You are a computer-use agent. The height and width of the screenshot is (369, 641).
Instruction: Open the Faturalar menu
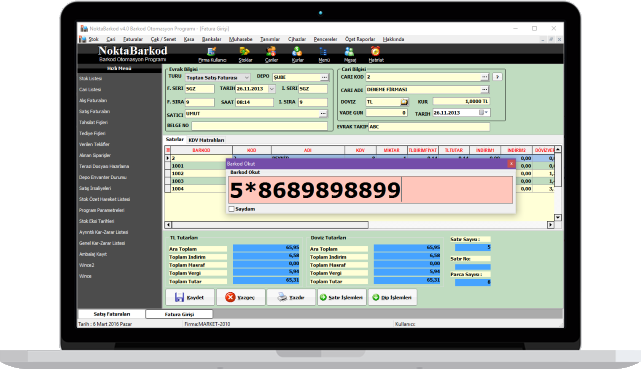point(133,39)
